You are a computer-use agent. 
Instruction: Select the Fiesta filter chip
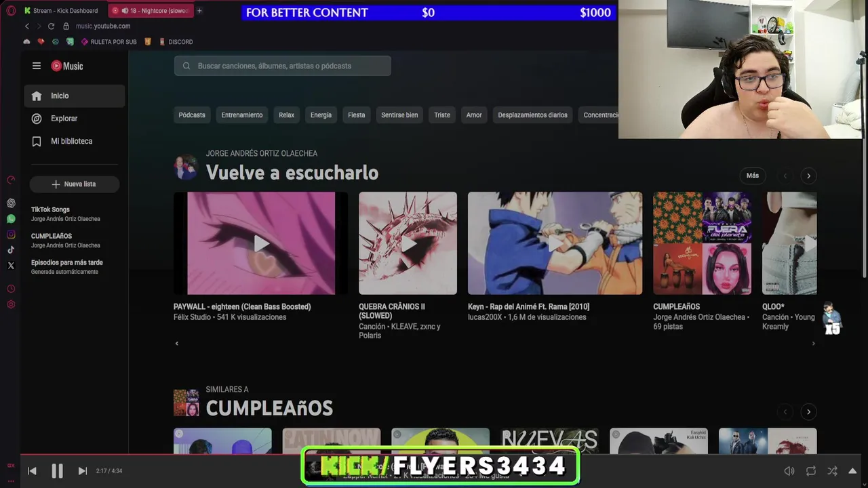point(357,115)
